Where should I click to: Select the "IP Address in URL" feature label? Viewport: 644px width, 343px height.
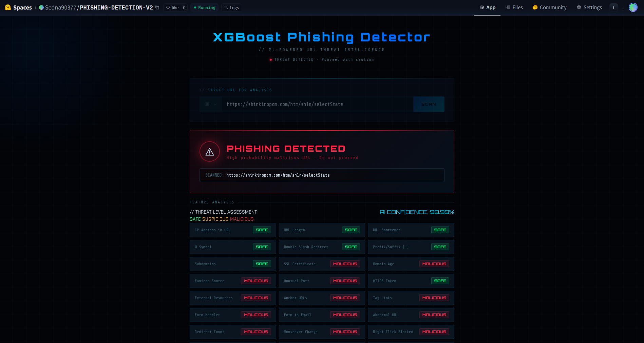[212, 230]
